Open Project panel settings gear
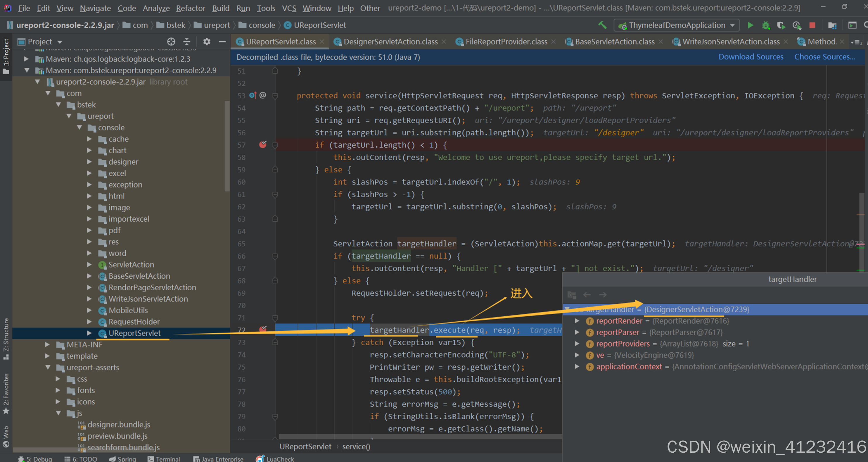The image size is (868, 462). tap(207, 42)
